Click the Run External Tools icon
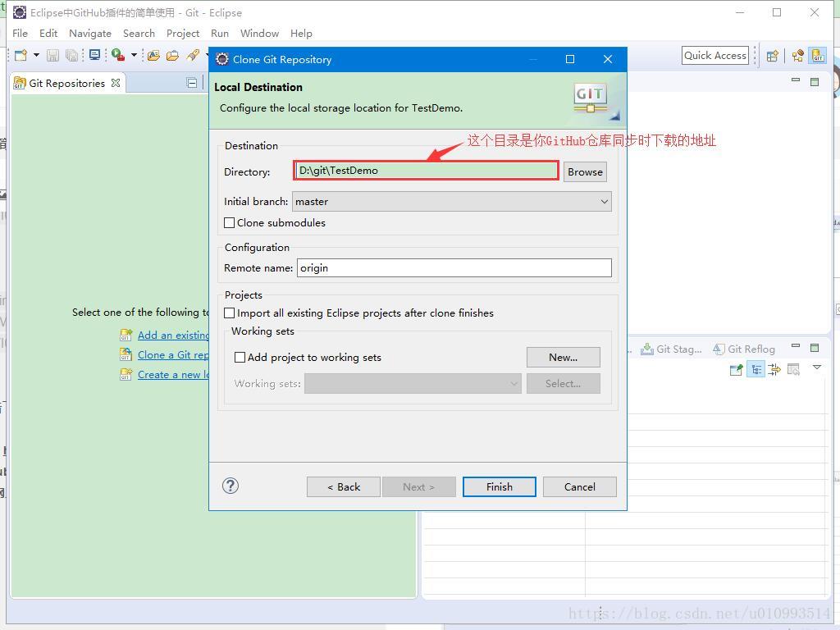 pyautogui.click(x=118, y=55)
